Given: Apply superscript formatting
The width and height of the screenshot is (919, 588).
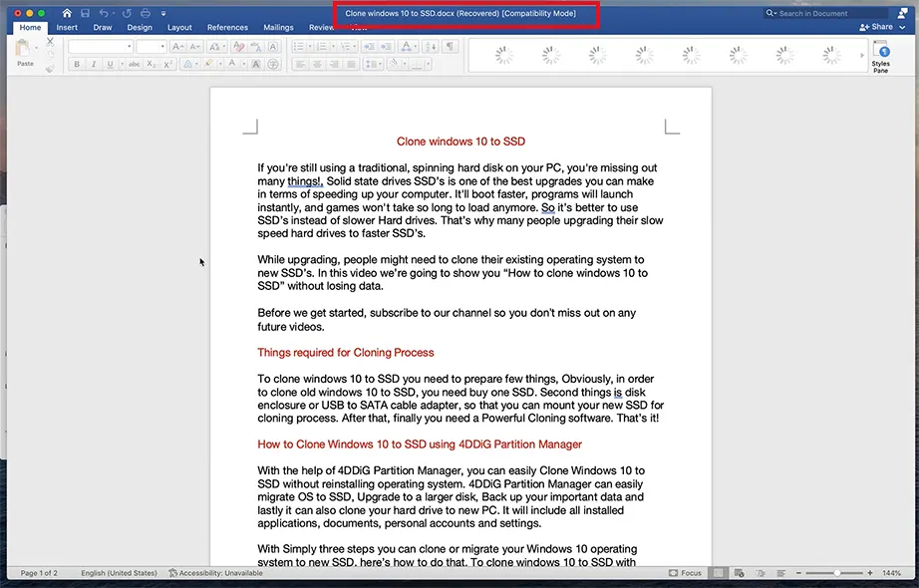Looking at the screenshot, I should pyautogui.click(x=167, y=64).
